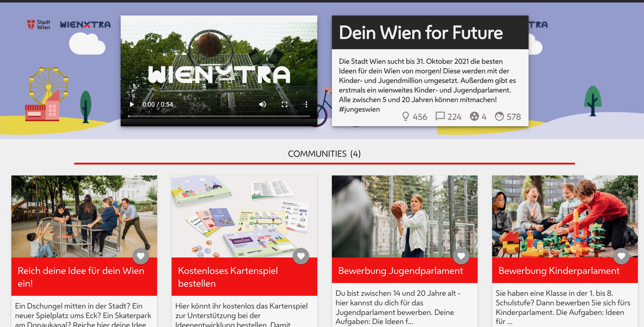Seek along the video progress bar

219,116
